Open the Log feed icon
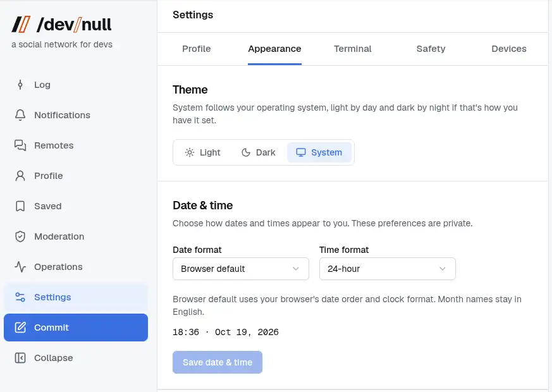Image resolution: width=552 pixels, height=392 pixels. click(x=20, y=85)
